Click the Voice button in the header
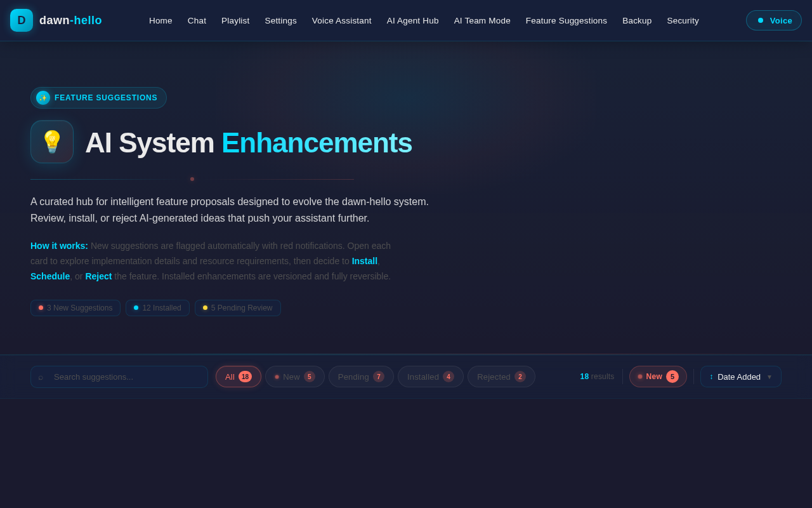The height and width of the screenshot is (508, 812). (773, 20)
